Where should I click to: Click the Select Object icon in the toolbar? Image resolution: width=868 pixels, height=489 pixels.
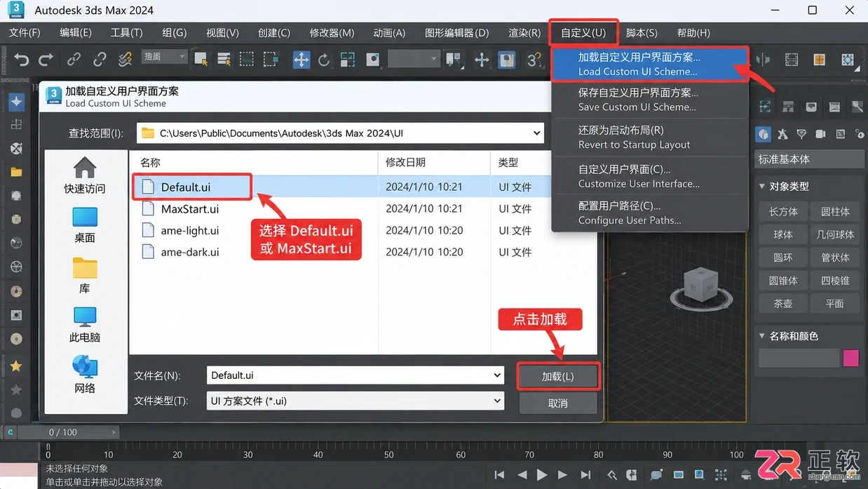pyautogui.click(x=201, y=60)
